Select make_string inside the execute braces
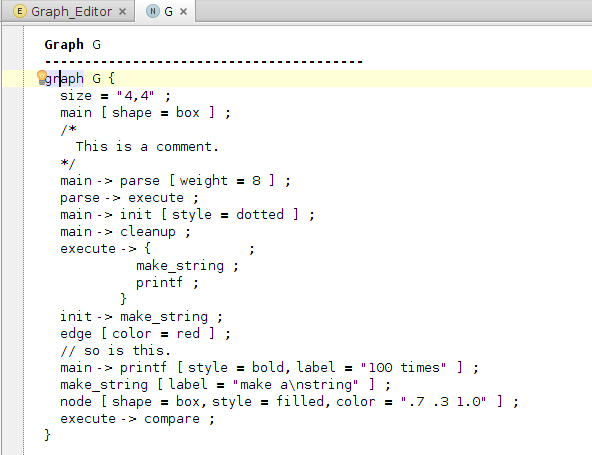This screenshot has width=592, height=455. click(180, 266)
